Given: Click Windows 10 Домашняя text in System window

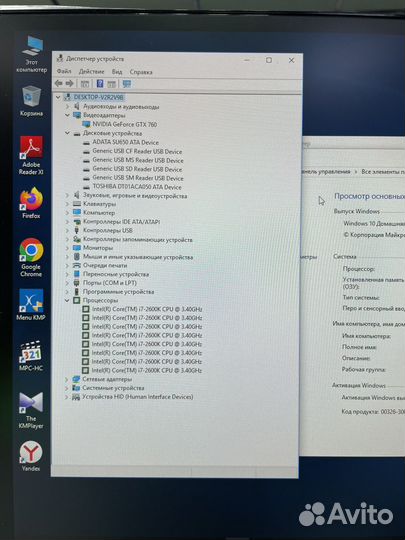Looking at the screenshot, I should click(374, 224).
